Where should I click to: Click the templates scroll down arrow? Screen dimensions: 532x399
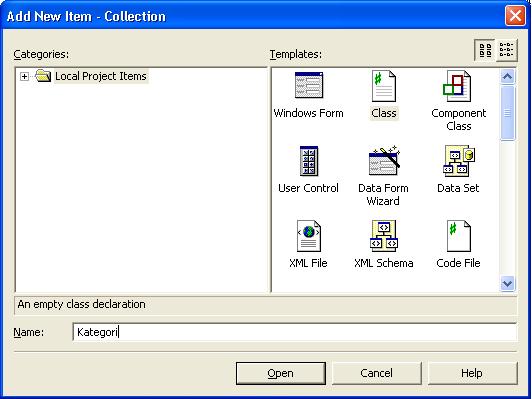point(508,283)
